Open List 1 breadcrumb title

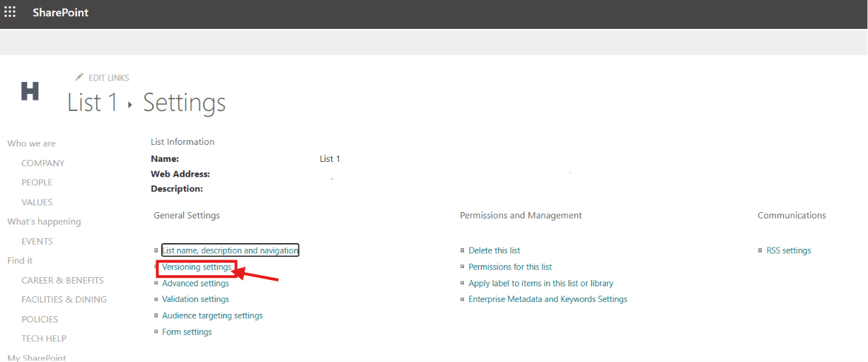point(93,103)
